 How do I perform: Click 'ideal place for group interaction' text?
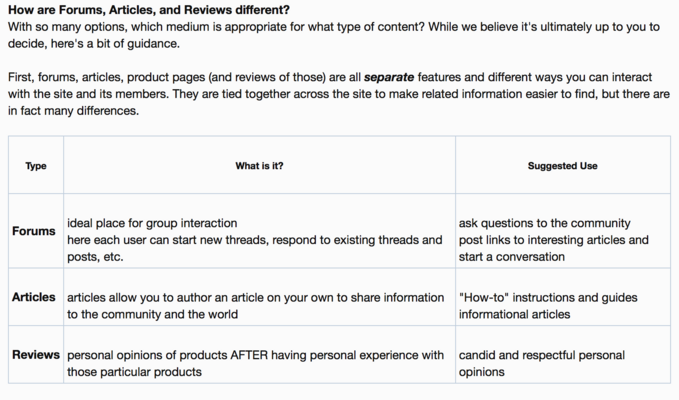(x=152, y=223)
